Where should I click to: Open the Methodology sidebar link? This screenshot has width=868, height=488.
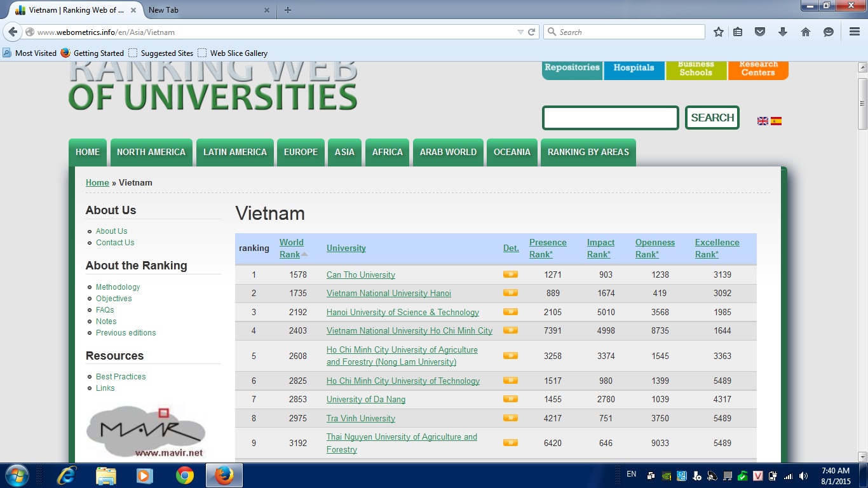tap(118, 287)
